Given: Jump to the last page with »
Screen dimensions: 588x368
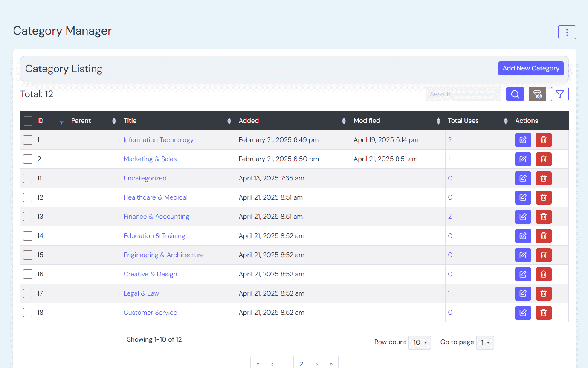Looking at the screenshot, I should click(x=331, y=364).
